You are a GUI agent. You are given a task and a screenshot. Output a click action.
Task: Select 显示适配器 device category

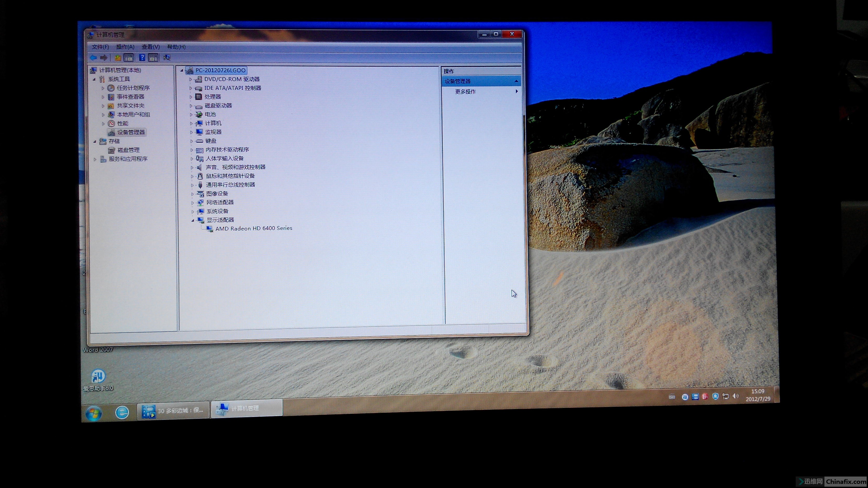click(x=220, y=220)
